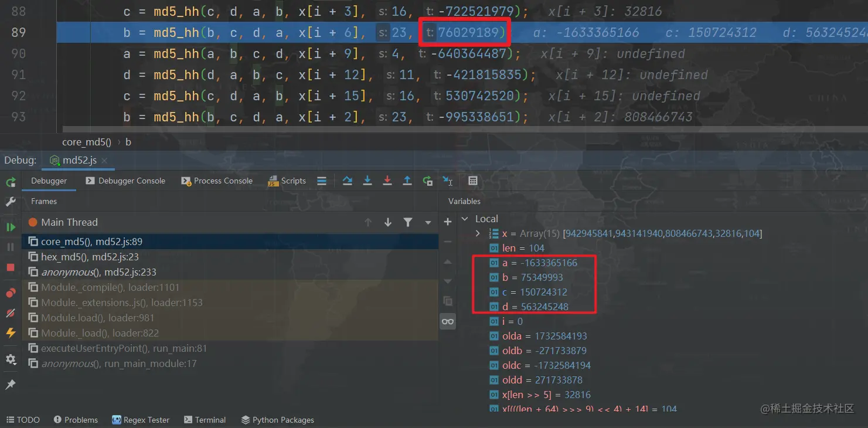Open the Terminal tool window

point(205,420)
